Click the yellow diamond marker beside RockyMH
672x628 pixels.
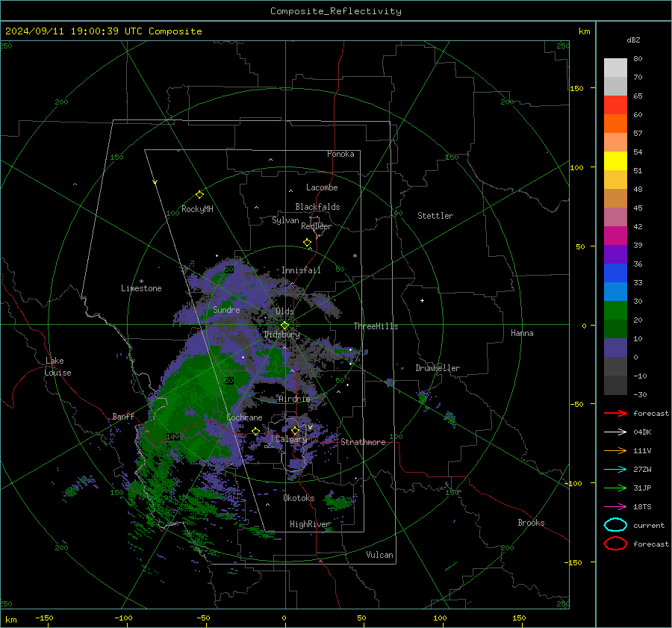tap(199, 195)
